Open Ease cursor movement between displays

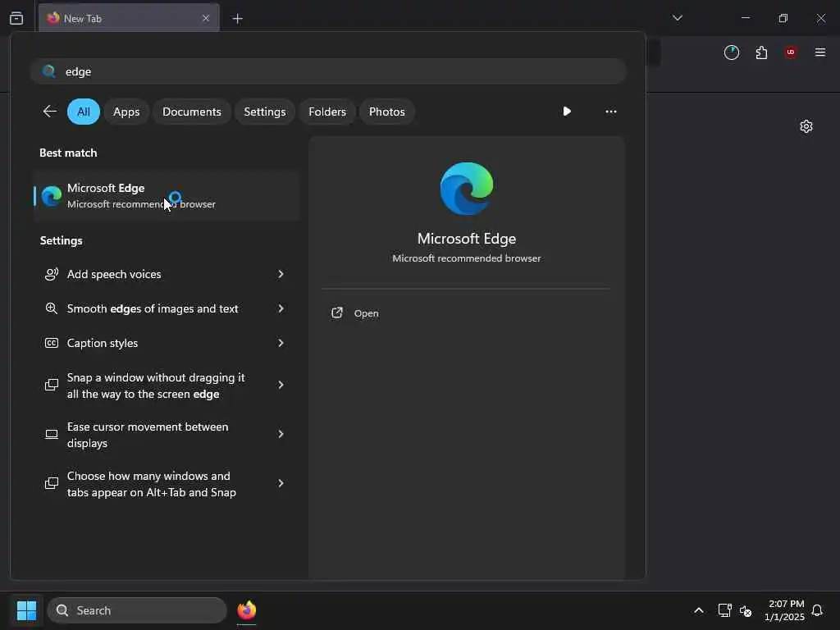[x=166, y=435]
